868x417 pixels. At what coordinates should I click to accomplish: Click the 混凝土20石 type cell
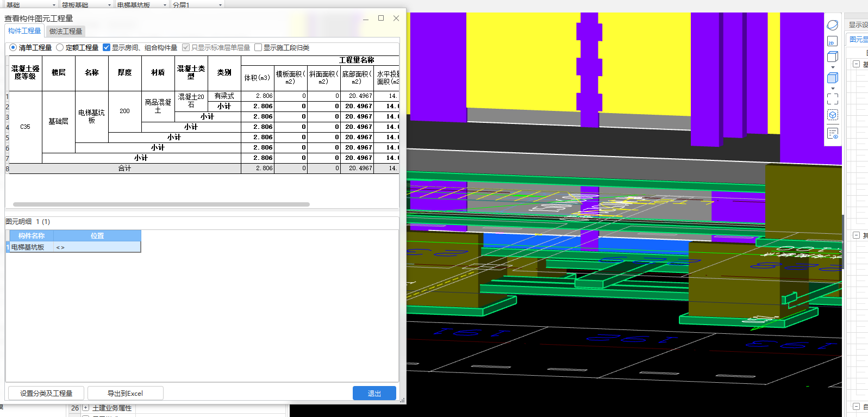tap(191, 101)
